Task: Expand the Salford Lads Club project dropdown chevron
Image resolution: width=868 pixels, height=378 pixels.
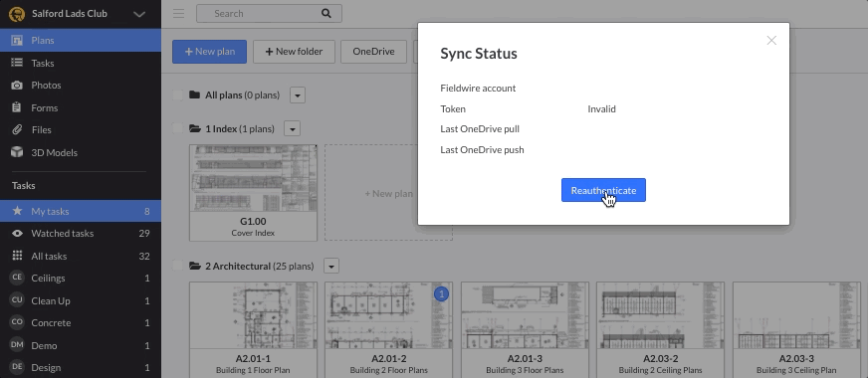Action: 139,14
